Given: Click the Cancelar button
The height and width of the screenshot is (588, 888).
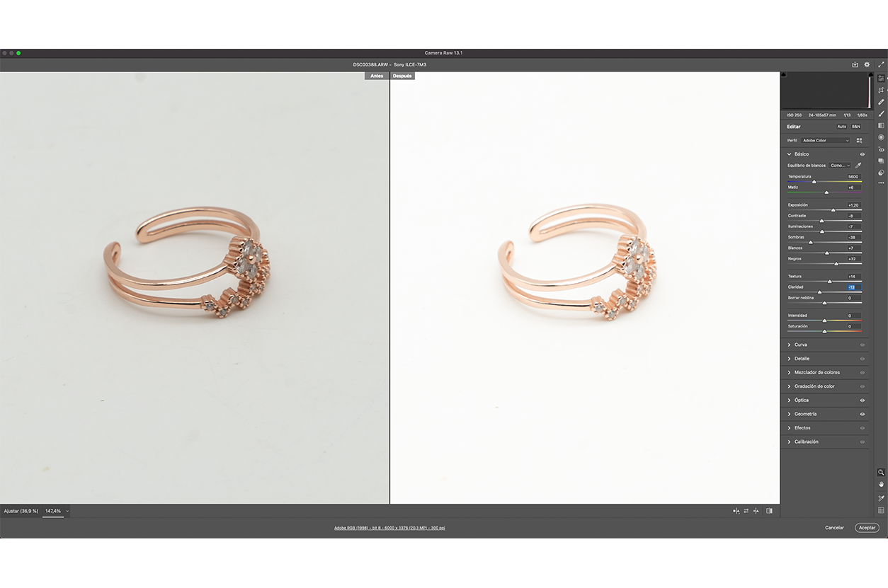Looking at the screenshot, I should tap(834, 528).
